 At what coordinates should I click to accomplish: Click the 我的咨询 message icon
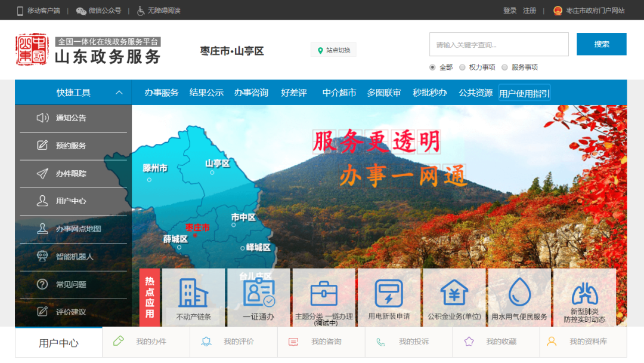(293, 342)
